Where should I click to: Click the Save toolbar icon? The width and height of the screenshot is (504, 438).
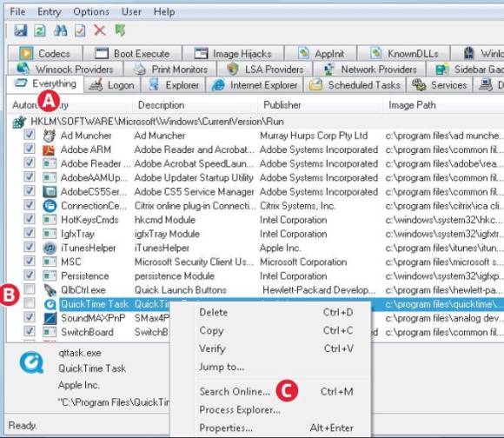click(x=20, y=30)
